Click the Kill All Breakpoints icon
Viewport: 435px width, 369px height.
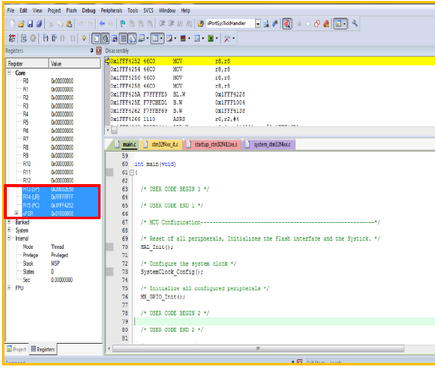coord(326,24)
